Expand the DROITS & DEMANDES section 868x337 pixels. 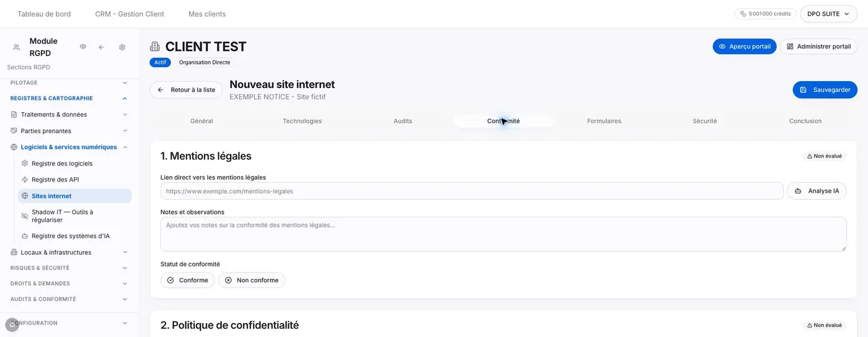click(x=125, y=283)
